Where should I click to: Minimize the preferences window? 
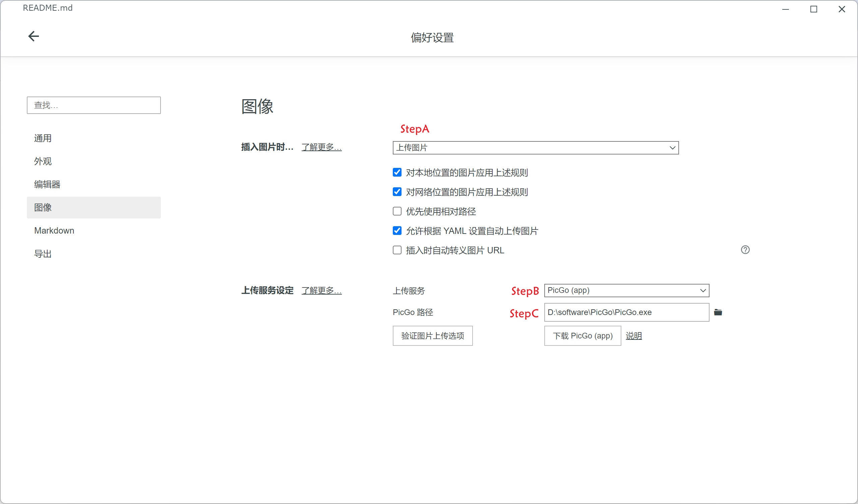click(x=786, y=9)
